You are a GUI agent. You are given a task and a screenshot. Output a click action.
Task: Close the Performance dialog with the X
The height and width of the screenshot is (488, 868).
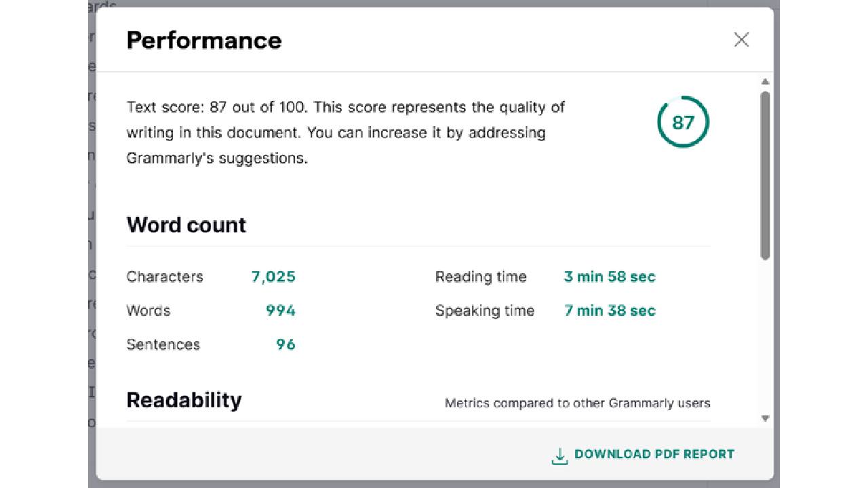(x=741, y=40)
